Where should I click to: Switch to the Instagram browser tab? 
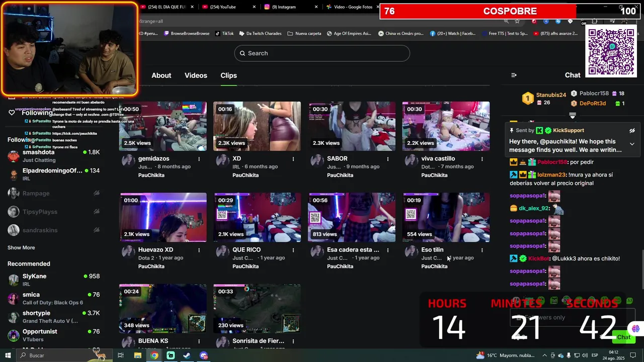click(x=290, y=7)
